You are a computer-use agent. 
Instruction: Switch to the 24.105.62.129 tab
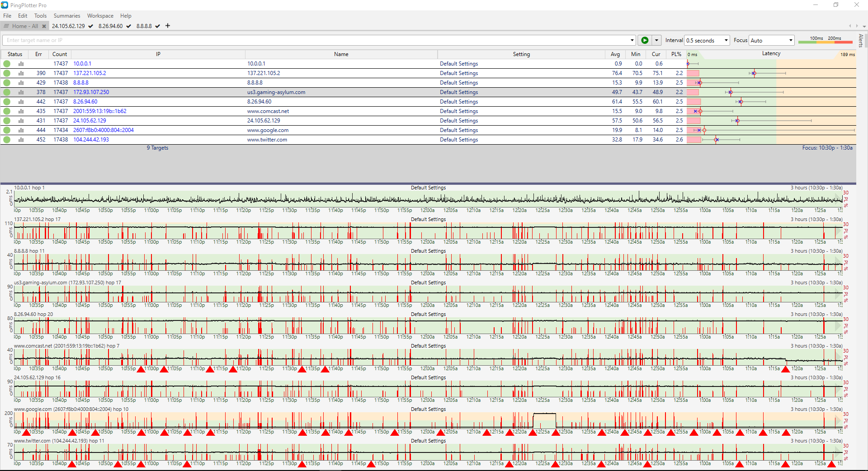pyautogui.click(x=68, y=26)
